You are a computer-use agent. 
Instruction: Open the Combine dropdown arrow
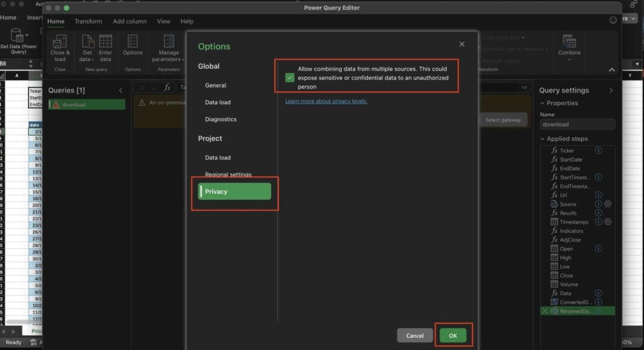569,60
